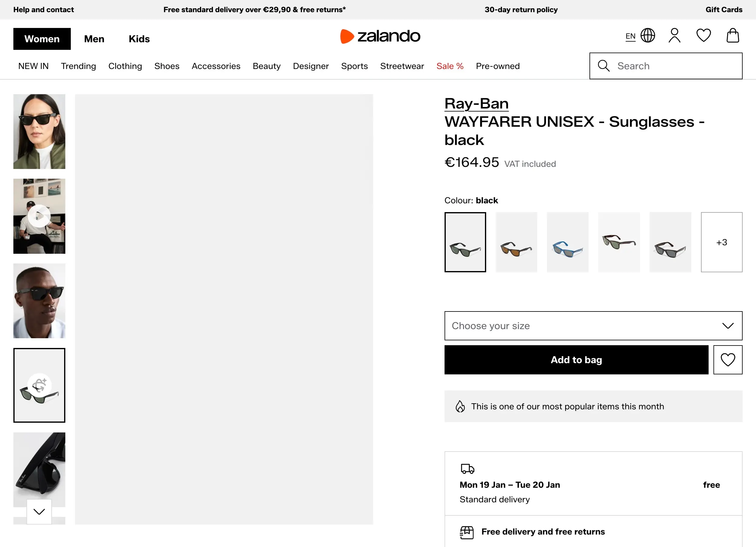This screenshot has width=756, height=547.
Task: Open the 360-degree rotation view thumbnail
Action: click(39, 385)
